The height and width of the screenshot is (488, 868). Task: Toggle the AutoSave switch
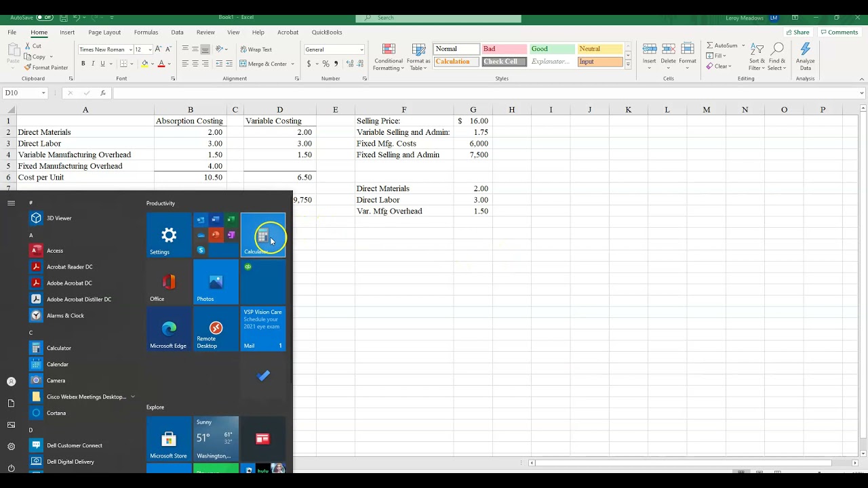pos(44,18)
